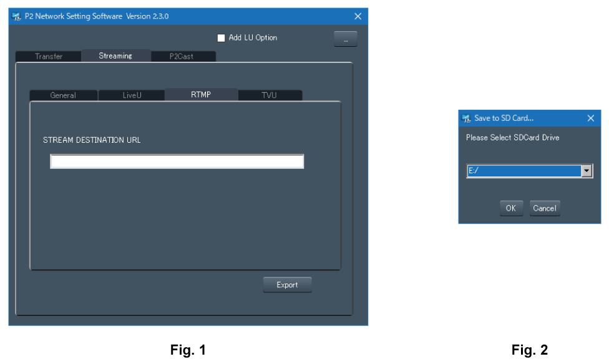Click the P2 Network Setting title bar icon
Screen dimensions: 609x364
16,16
